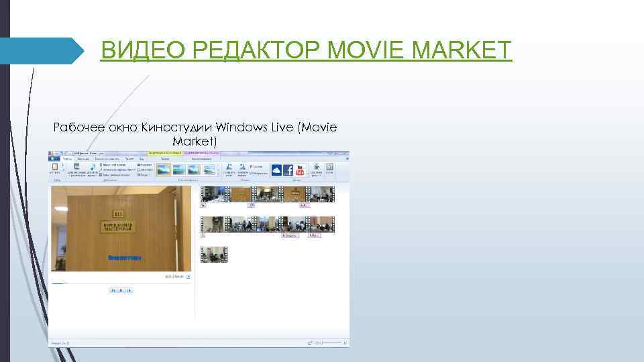This screenshot has width=644, height=362.
Task: Select the single clip in third storyboard row
Action: (214, 255)
